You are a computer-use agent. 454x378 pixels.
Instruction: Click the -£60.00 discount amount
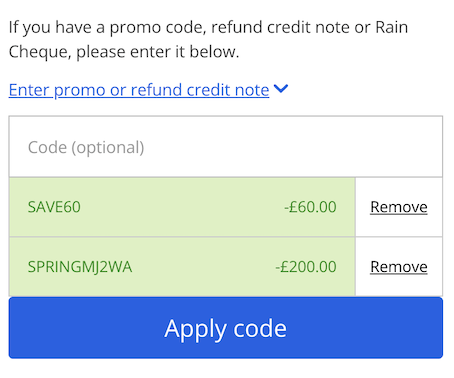[x=310, y=207]
